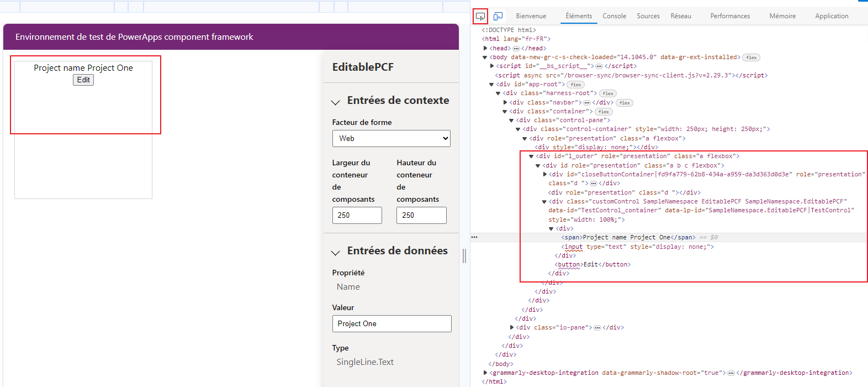868x387 pixels.
Task: Click the flex badge next to body tag
Action: click(x=751, y=57)
